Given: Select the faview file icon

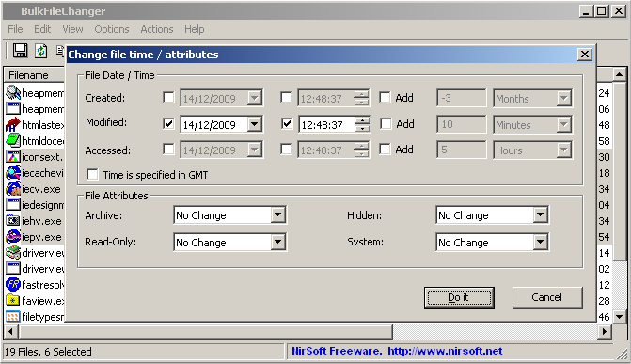Looking at the screenshot, I should point(13,301).
